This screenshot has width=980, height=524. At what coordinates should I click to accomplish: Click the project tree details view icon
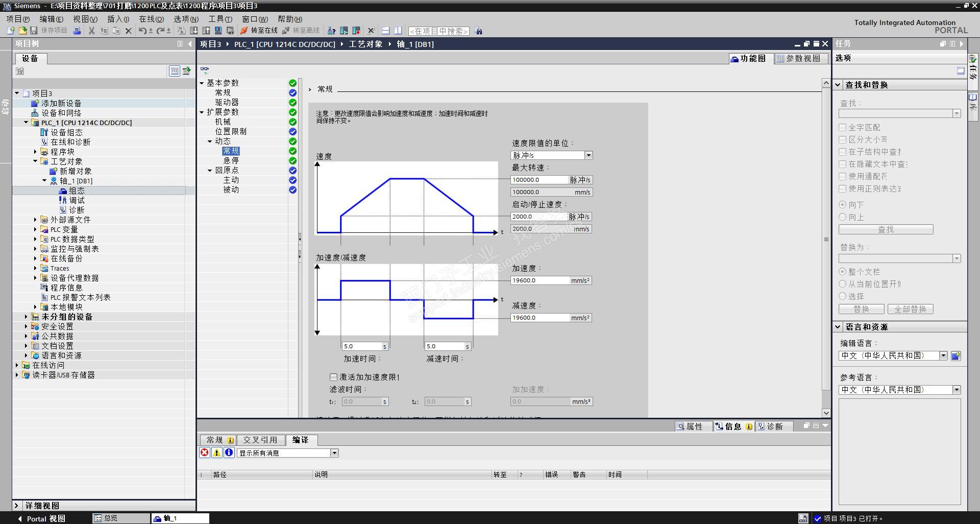175,71
